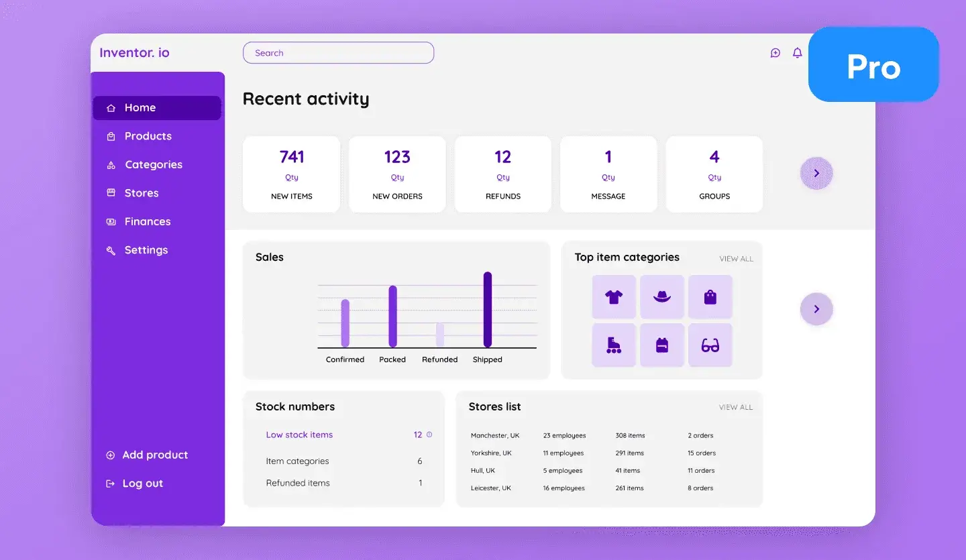Screen dimensions: 966x560
Task: Click the info icon beside Low stock items
Action: [x=430, y=435]
